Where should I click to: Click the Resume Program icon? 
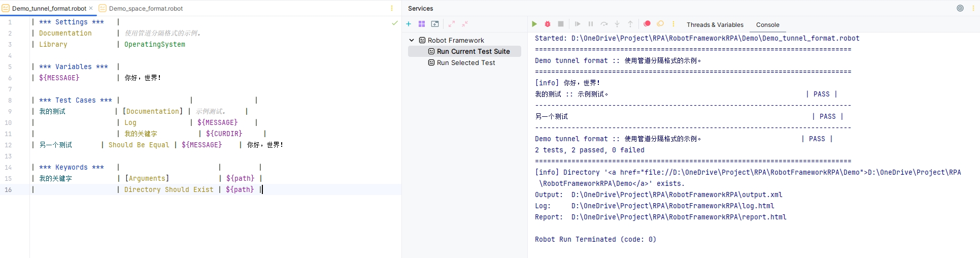point(578,24)
